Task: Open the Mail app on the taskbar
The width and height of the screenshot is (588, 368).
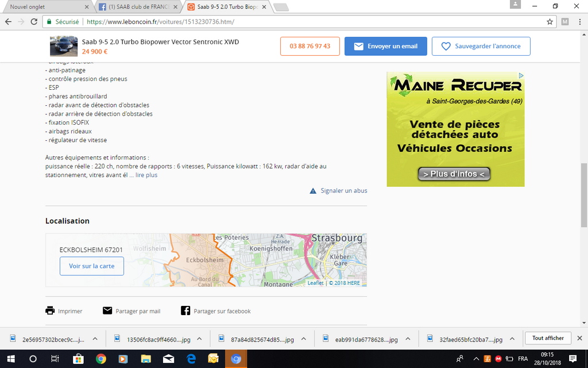Action: coord(168,359)
